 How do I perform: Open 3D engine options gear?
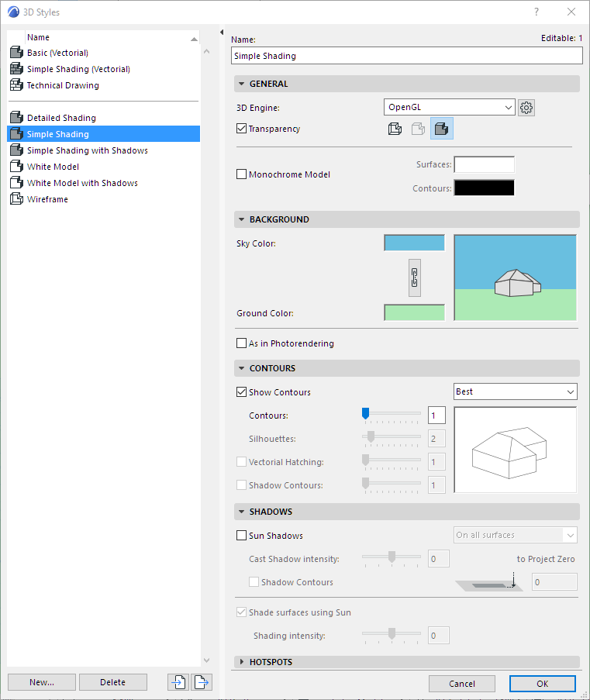[526, 108]
